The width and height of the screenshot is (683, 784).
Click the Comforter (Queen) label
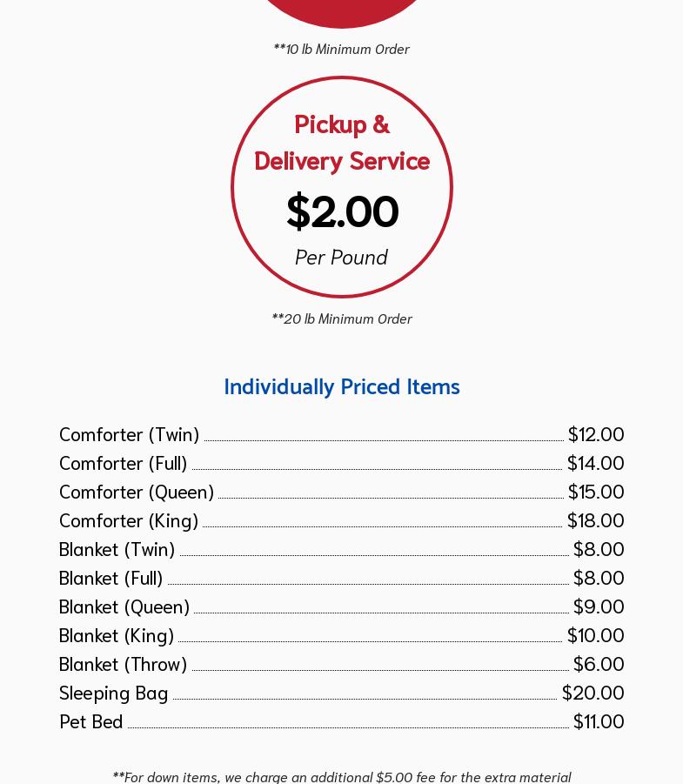point(137,491)
